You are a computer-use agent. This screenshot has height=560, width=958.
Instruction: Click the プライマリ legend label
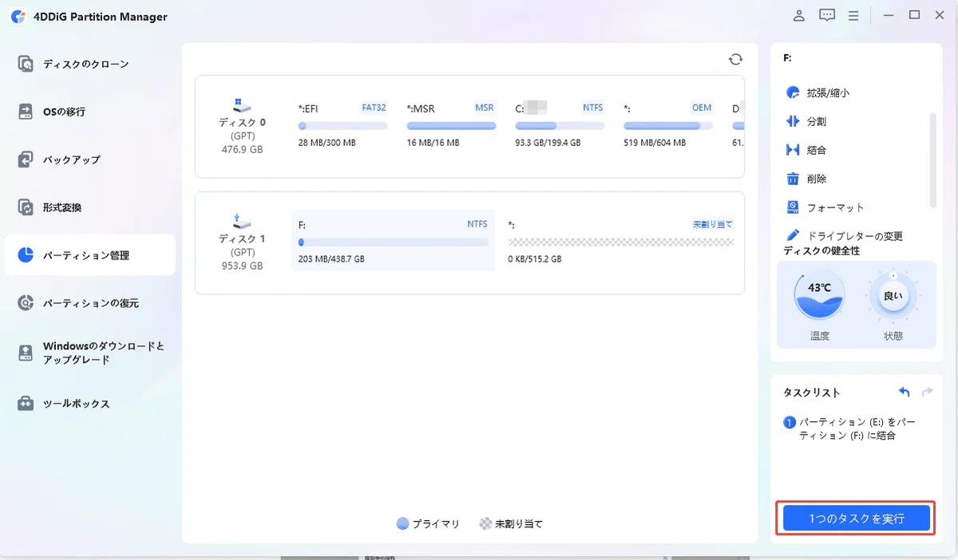pyautogui.click(x=436, y=524)
